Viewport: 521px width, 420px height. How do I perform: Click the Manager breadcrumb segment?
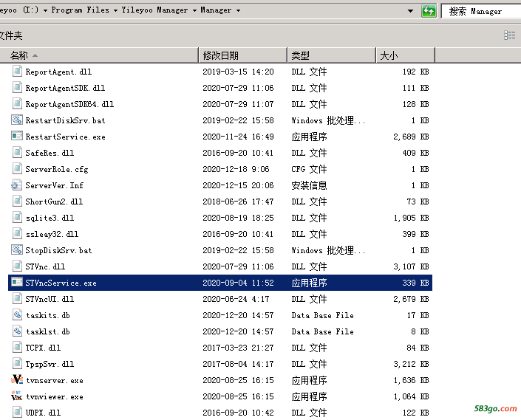pyautogui.click(x=216, y=10)
